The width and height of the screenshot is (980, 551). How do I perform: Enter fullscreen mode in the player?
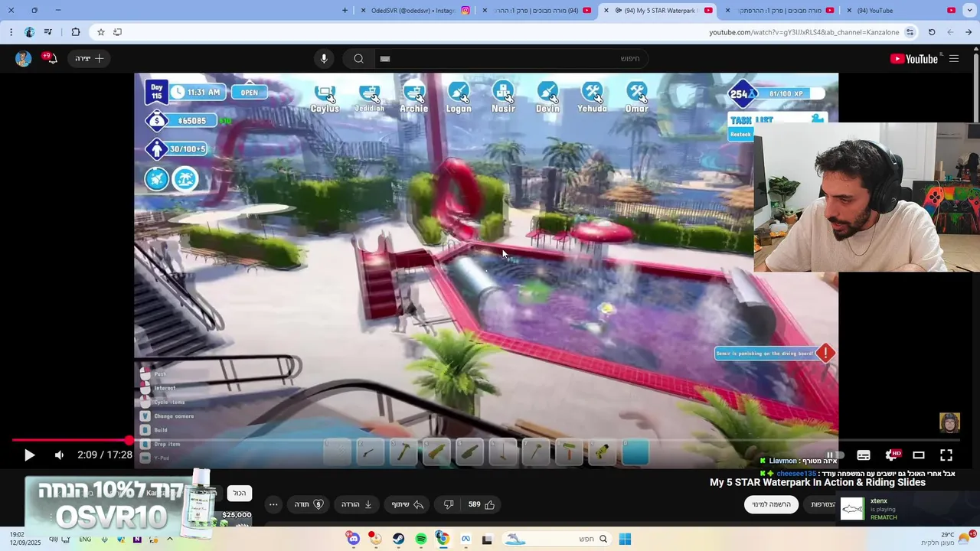coord(946,455)
